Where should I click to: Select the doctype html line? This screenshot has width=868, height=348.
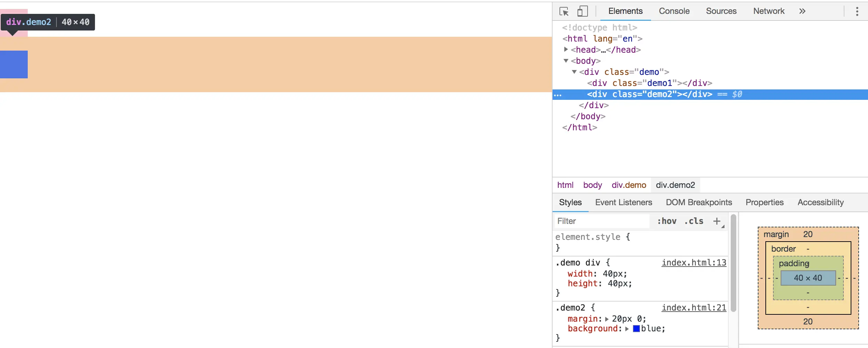[599, 28]
